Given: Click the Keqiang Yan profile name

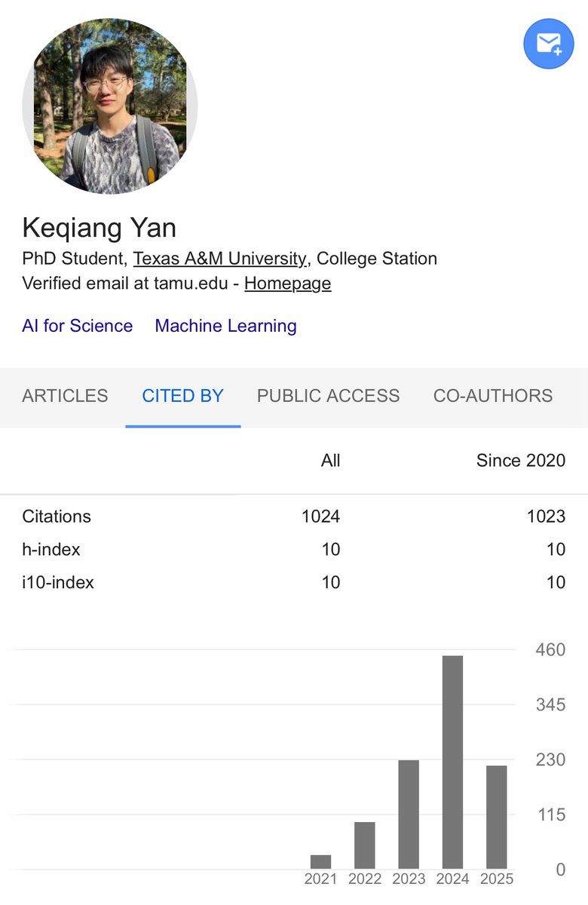Looking at the screenshot, I should 99,228.
